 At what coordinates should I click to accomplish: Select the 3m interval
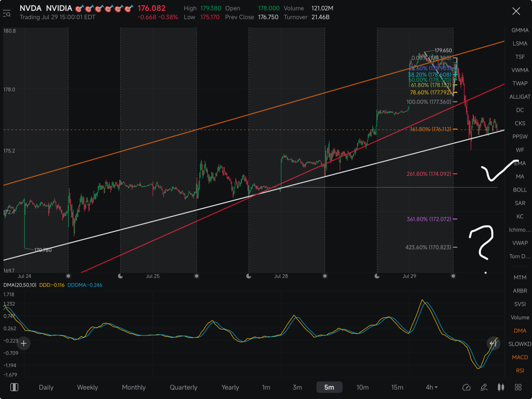297,387
